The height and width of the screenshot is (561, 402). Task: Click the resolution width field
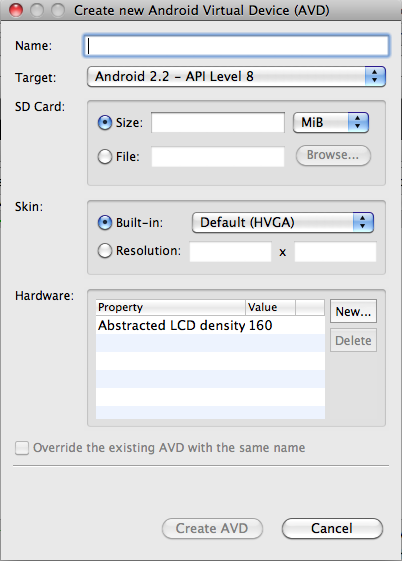click(x=230, y=252)
